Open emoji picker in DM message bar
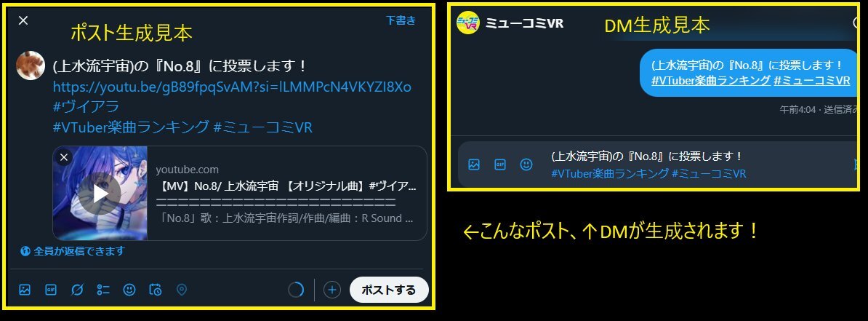868x321 pixels. 526,165
